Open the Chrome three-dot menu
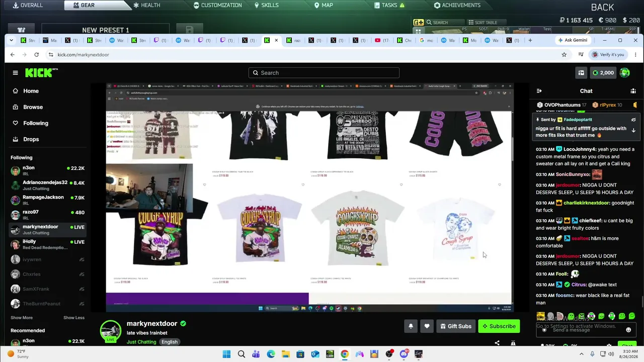Screen dimensions: 644x362 pyautogui.click(x=635, y=54)
